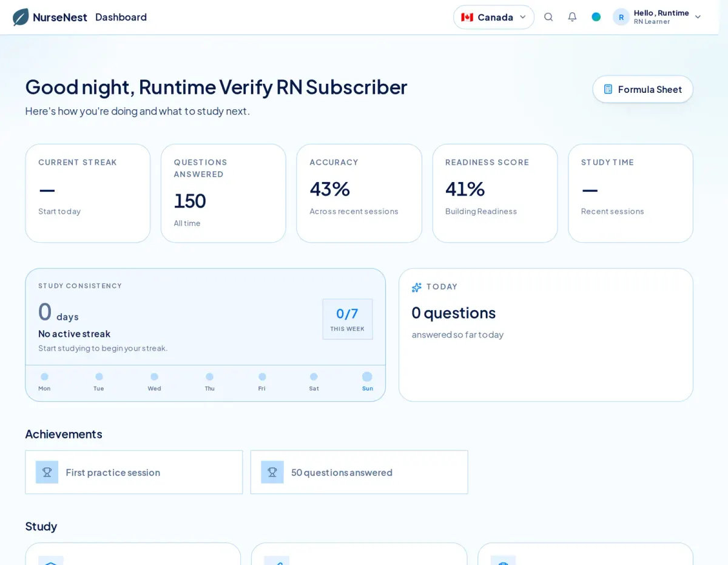Image resolution: width=728 pixels, height=565 pixels.
Task: Click the 'Study' section heading
Action: (x=41, y=526)
